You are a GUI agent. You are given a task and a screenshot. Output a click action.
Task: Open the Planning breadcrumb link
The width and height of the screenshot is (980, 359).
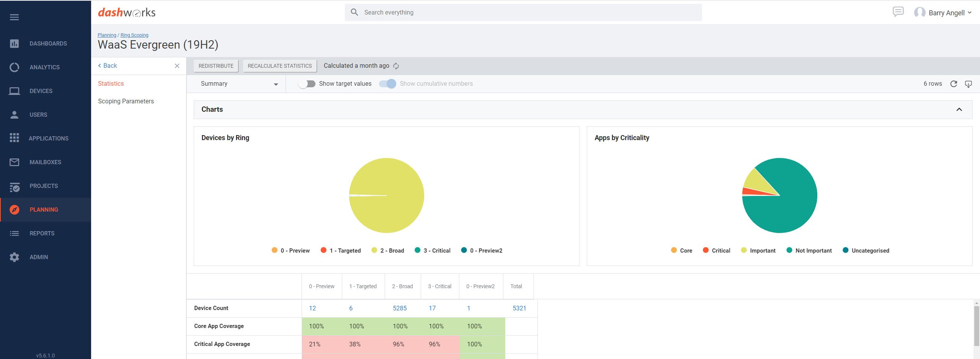tap(106, 35)
